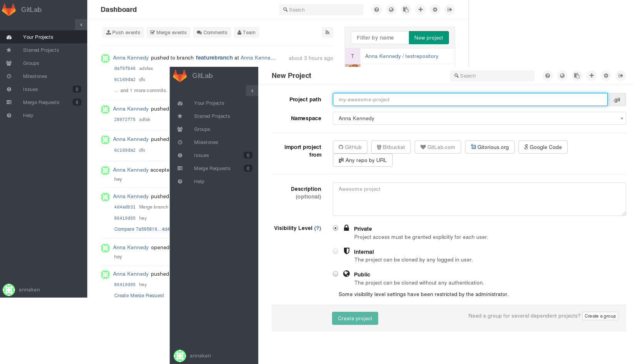Viewport: 633px width, 364px height.
Task: Click the plus icon in New Project header
Action: tap(591, 76)
